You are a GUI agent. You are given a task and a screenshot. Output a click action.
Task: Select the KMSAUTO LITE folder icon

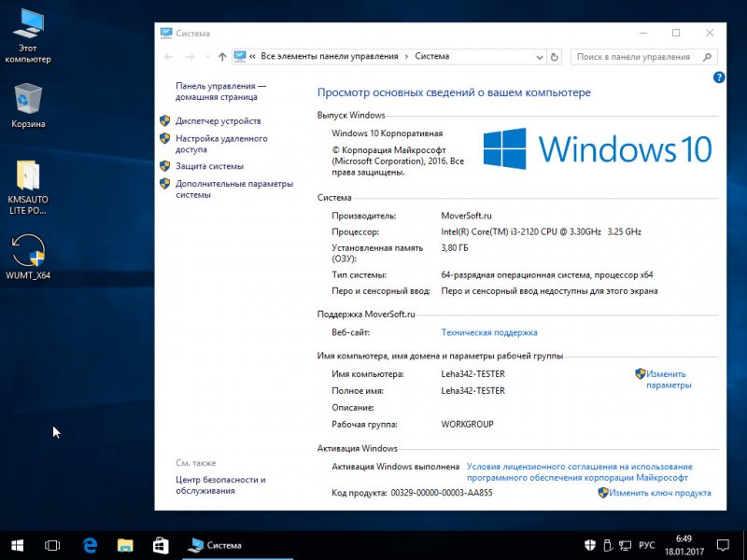click(28, 188)
